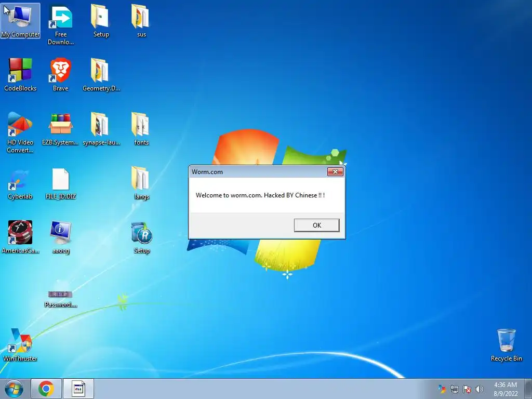The image size is (532, 399).
Task: Select the Recycle Bin icon
Action: 506,345
